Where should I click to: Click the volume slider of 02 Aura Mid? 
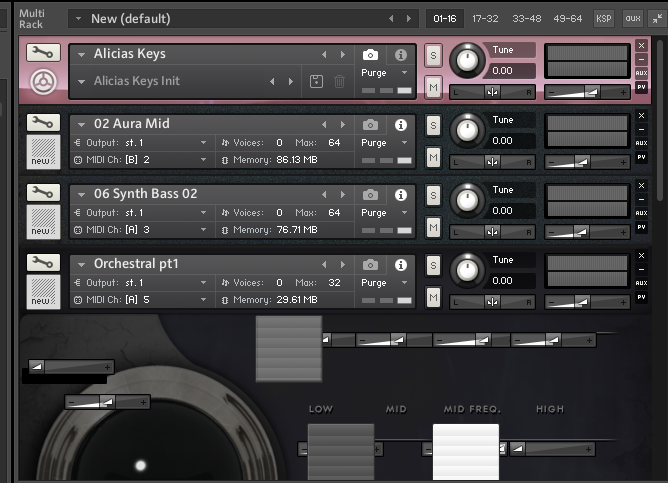pyautogui.click(x=587, y=162)
